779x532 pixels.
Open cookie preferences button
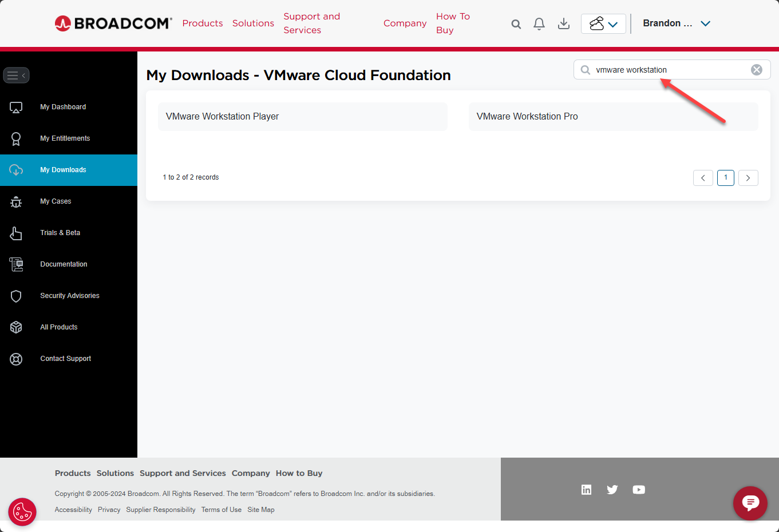(x=22, y=512)
